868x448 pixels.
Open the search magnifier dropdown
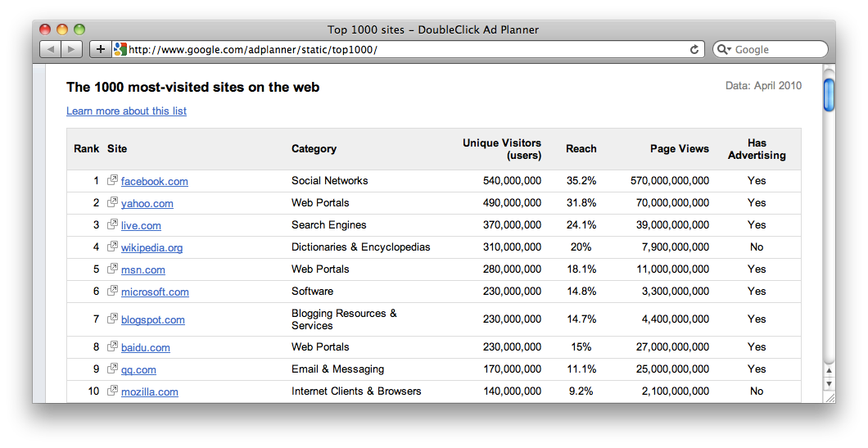coord(725,49)
